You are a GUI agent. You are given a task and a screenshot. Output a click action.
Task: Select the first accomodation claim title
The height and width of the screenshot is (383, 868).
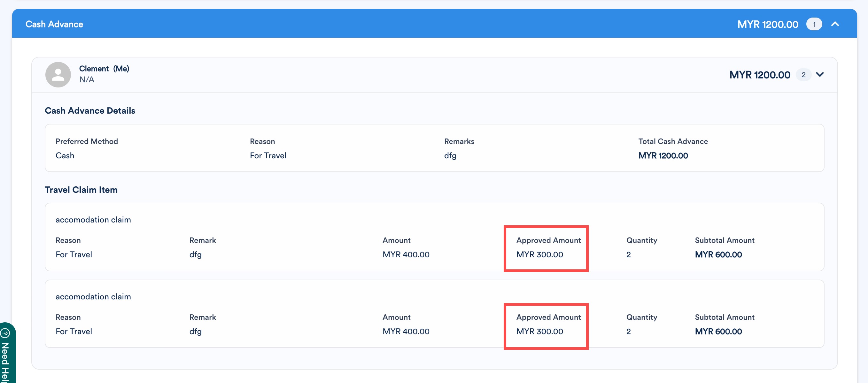[93, 220]
